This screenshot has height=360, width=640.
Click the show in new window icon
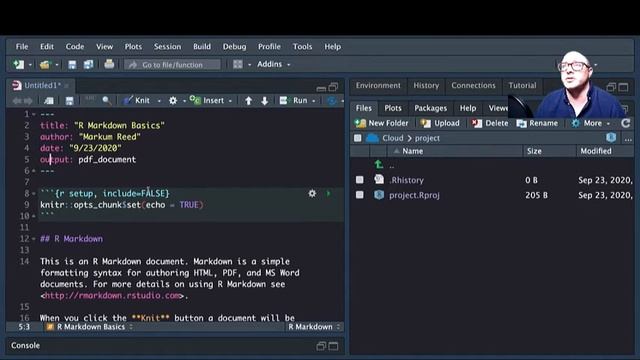49,100
